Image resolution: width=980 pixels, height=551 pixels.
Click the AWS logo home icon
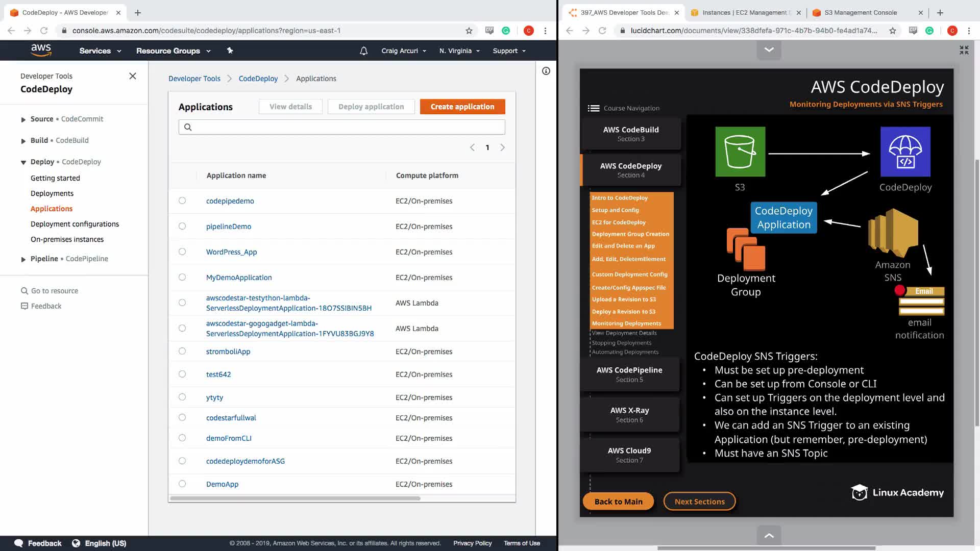point(41,50)
